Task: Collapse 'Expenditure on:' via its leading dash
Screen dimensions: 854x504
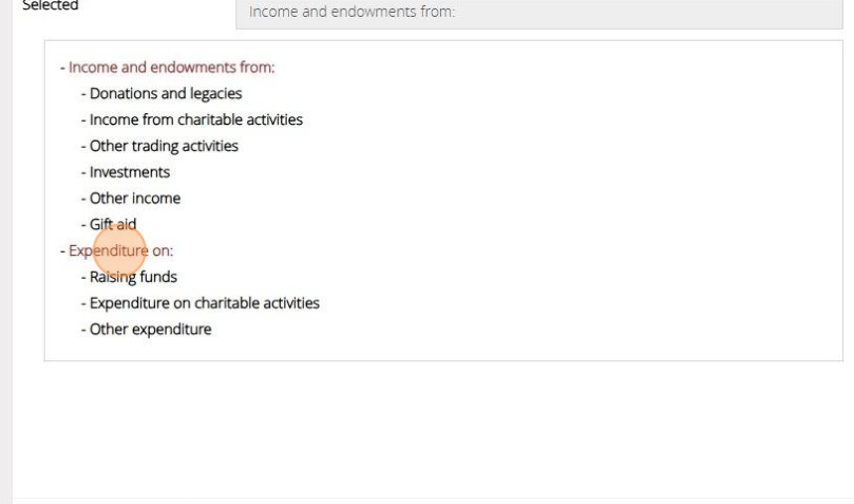Action: pyautogui.click(x=63, y=250)
